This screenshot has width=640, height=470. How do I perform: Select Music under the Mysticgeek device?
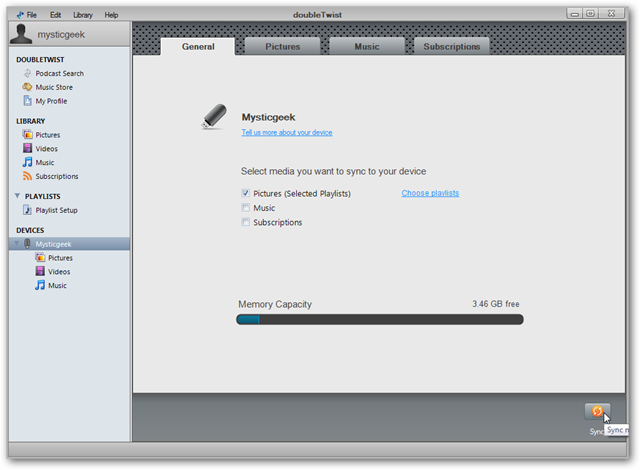point(51,285)
